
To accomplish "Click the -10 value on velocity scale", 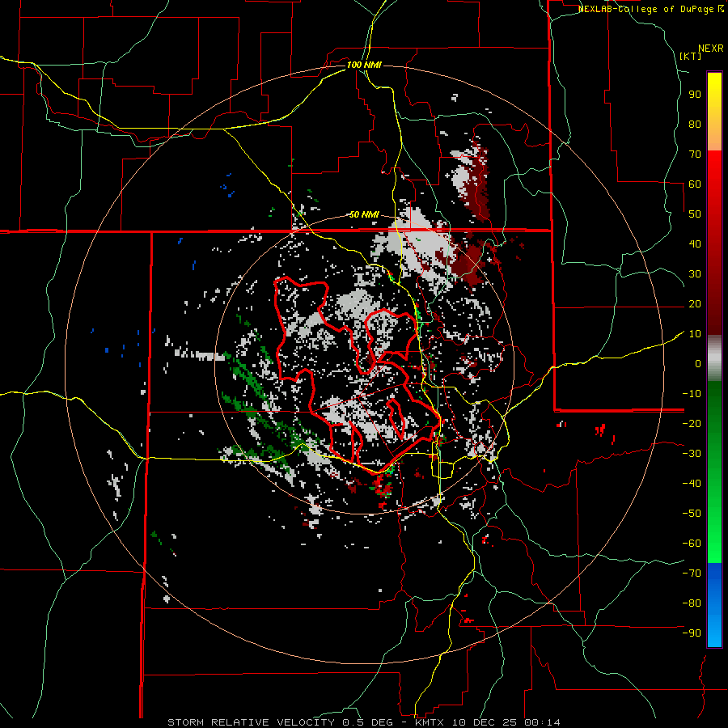I will coord(692,394).
